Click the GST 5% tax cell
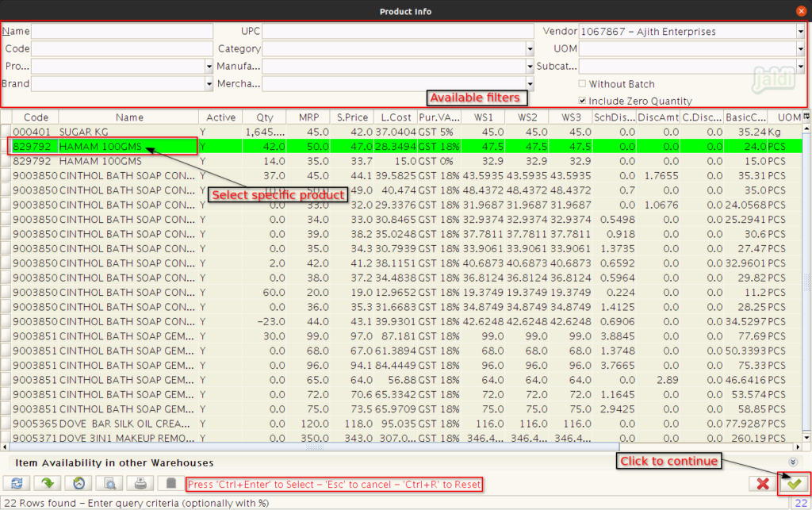The image size is (812, 510). (x=439, y=132)
